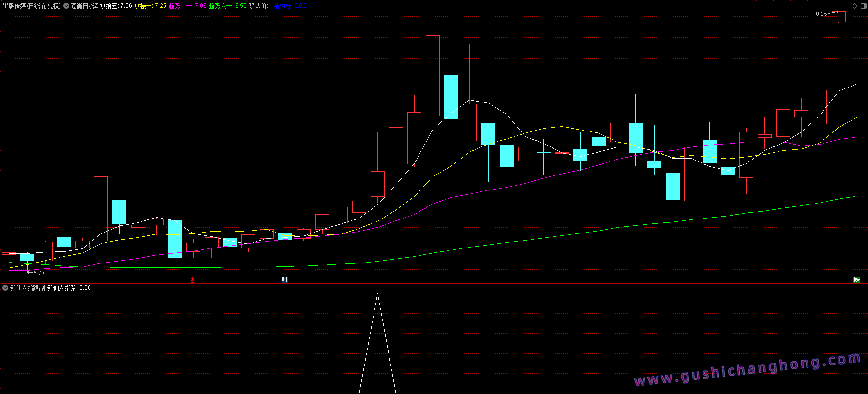Screen dimensions: 868x394
Task: Click the white spike peak in sub-chart
Action: pos(377,294)
